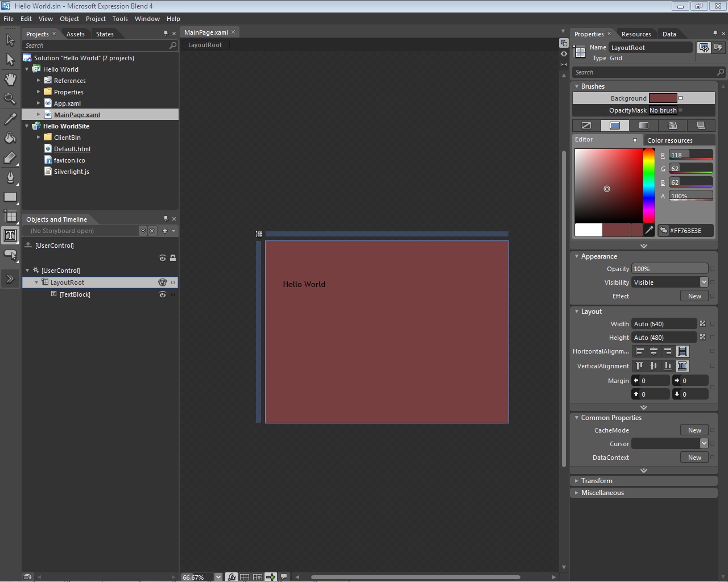Create a new Effect with the New button
This screenshot has width=728, height=582.
(694, 296)
